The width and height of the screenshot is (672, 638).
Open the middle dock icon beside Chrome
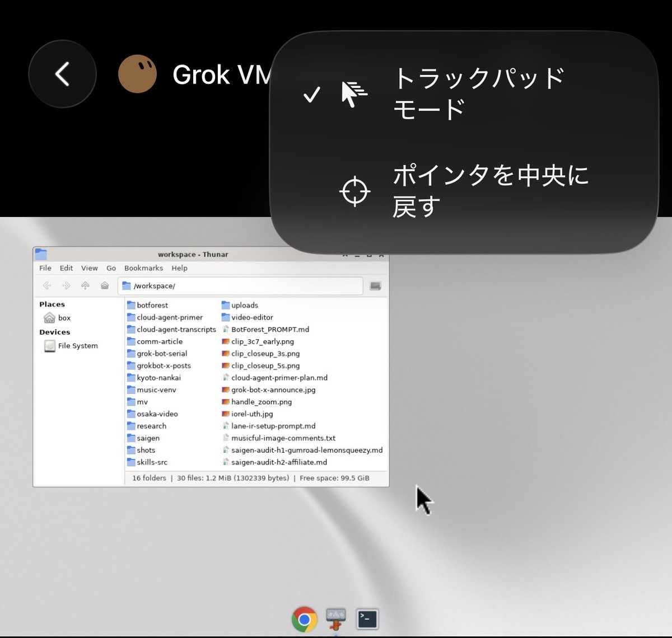coord(336,620)
